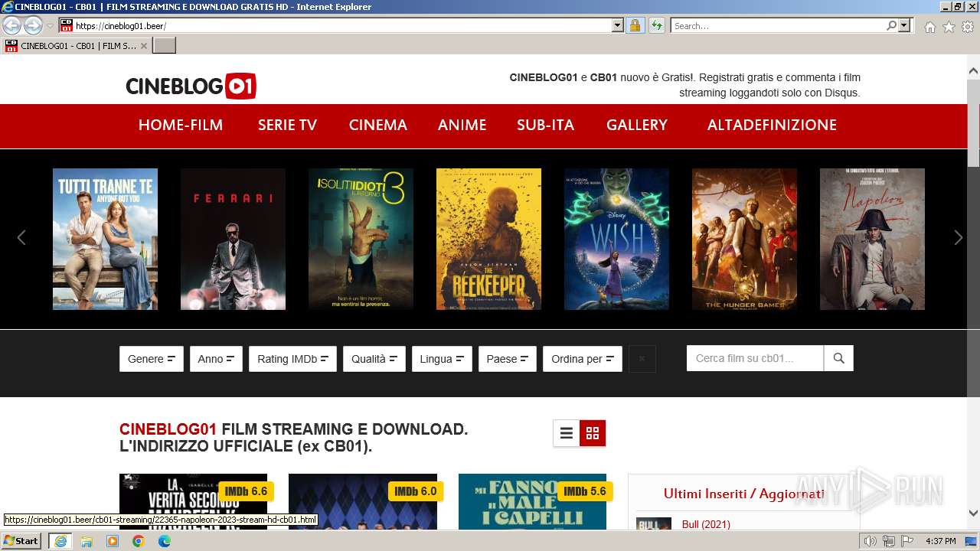Click the refresh page icon
The image size is (980, 551).
click(656, 25)
